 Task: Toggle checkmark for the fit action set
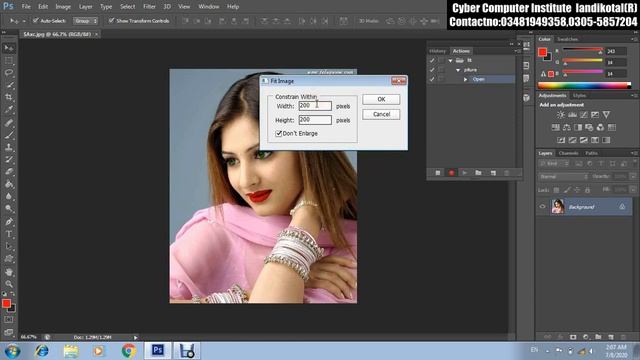432,60
